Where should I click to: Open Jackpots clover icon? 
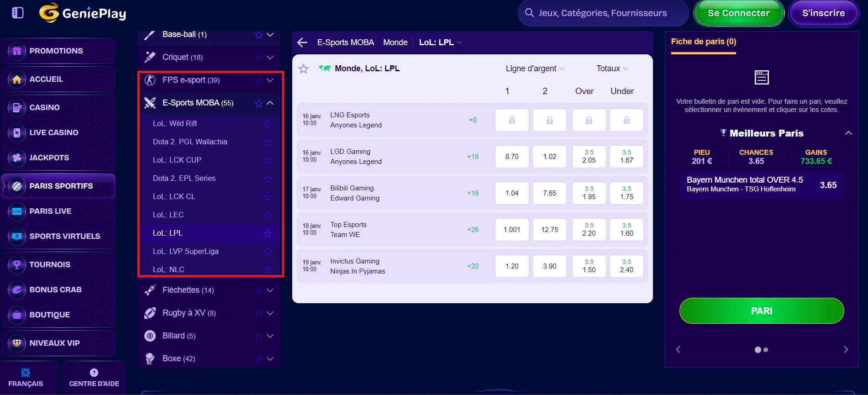pos(17,158)
